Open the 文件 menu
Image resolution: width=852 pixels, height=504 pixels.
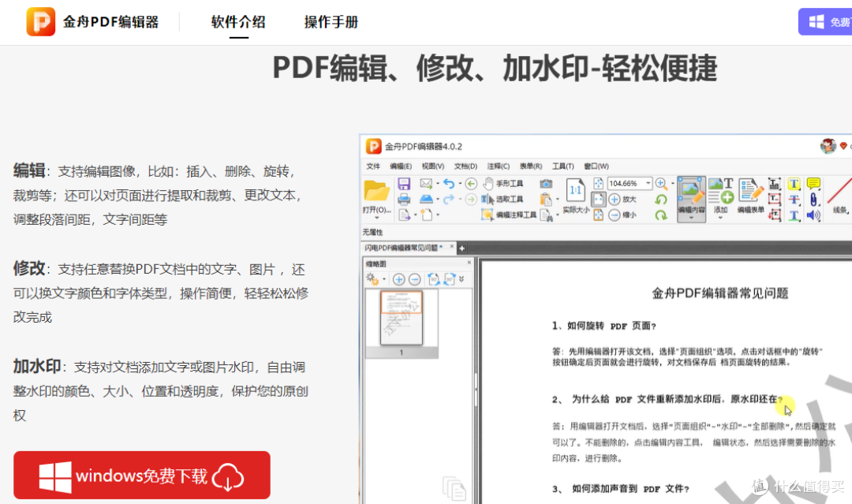click(373, 166)
